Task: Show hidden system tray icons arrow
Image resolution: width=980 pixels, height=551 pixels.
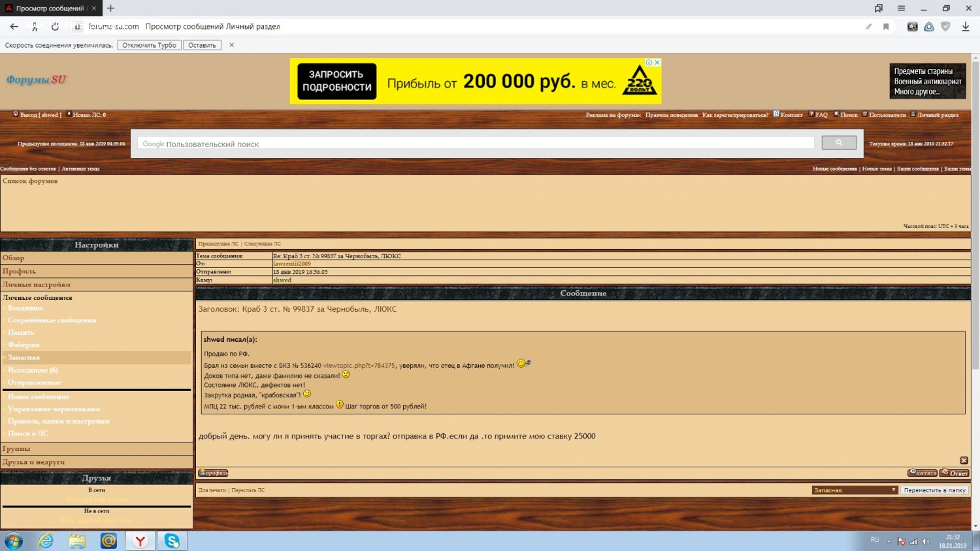Action: point(889,541)
